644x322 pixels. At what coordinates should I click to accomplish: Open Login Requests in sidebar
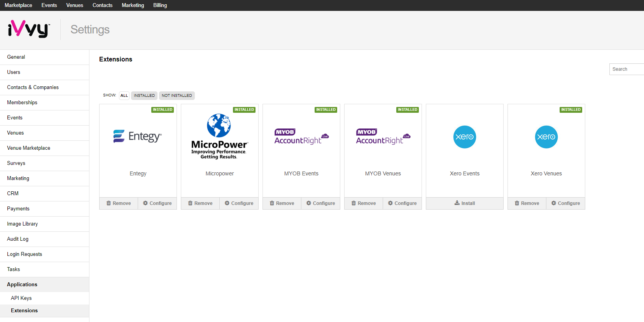pyautogui.click(x=44, y=254)
